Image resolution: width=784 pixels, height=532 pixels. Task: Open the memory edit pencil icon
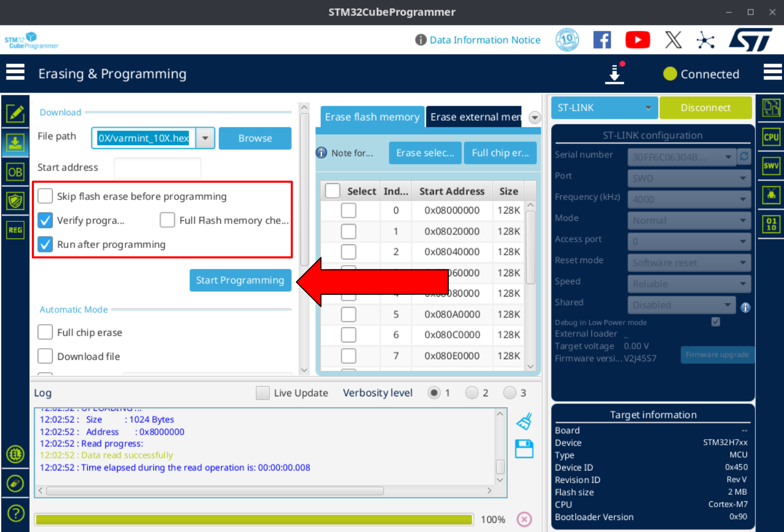click(15, 113)
